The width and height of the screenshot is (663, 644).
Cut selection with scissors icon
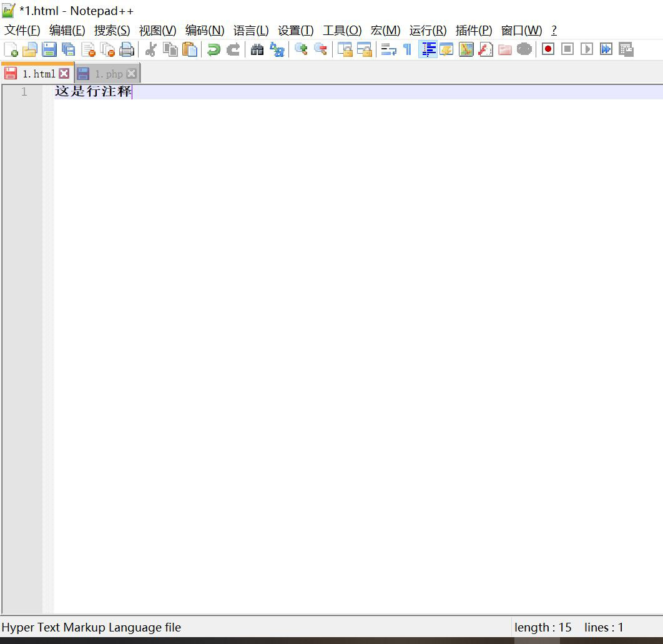151,49
